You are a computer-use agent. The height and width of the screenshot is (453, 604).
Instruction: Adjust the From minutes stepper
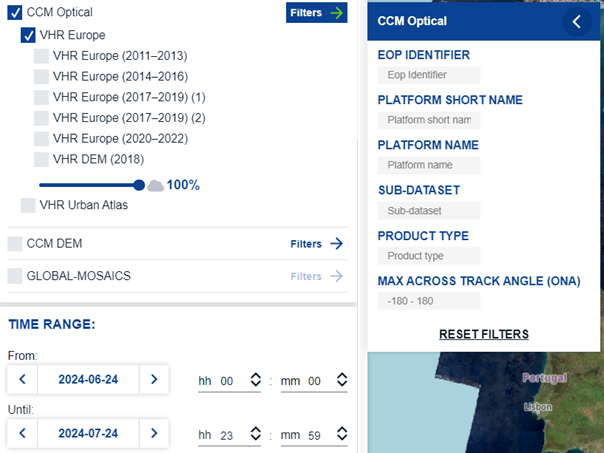coord(342,380)
